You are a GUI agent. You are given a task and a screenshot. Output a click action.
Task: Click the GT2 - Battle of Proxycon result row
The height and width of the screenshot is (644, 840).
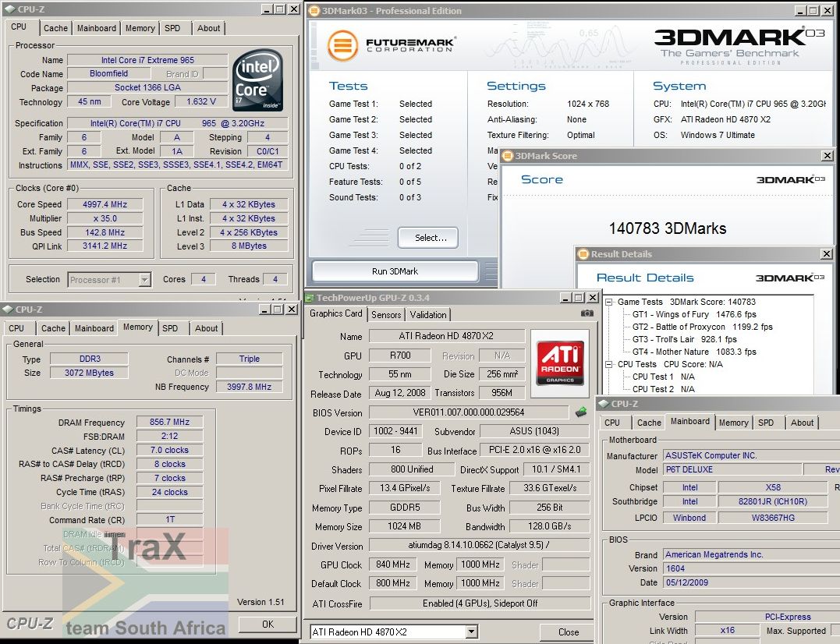point(702,327)
